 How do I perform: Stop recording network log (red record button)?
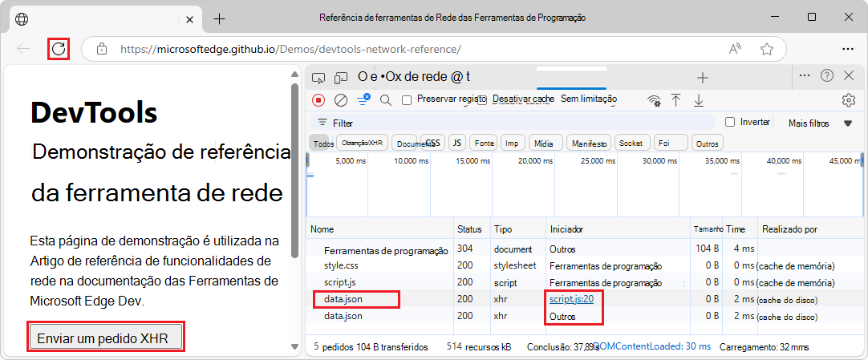pos(318,100)
